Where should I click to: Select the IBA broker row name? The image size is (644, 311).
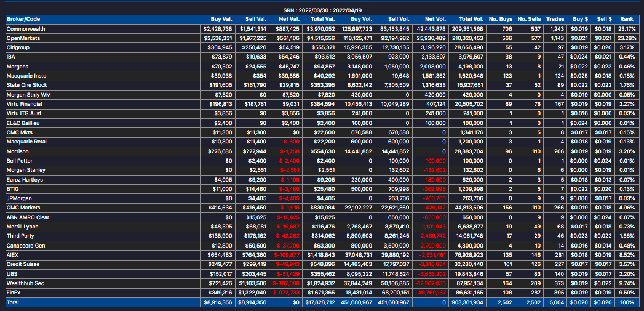tap(11, 57)
